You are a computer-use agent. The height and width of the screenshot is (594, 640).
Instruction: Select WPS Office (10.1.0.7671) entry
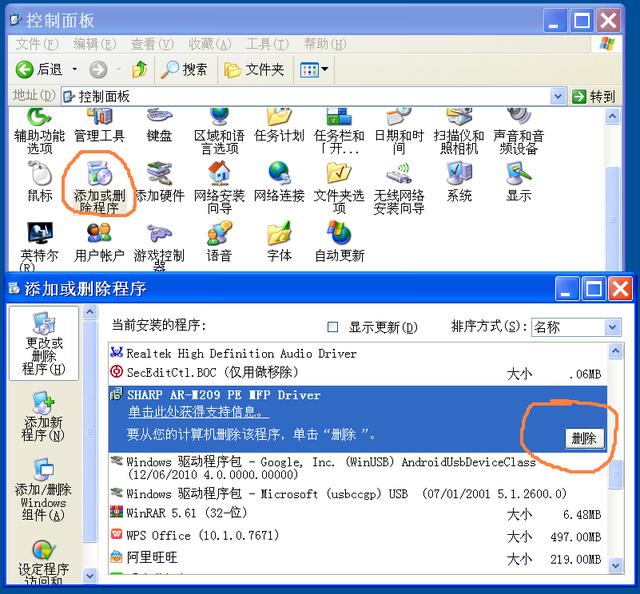(358, 536)
